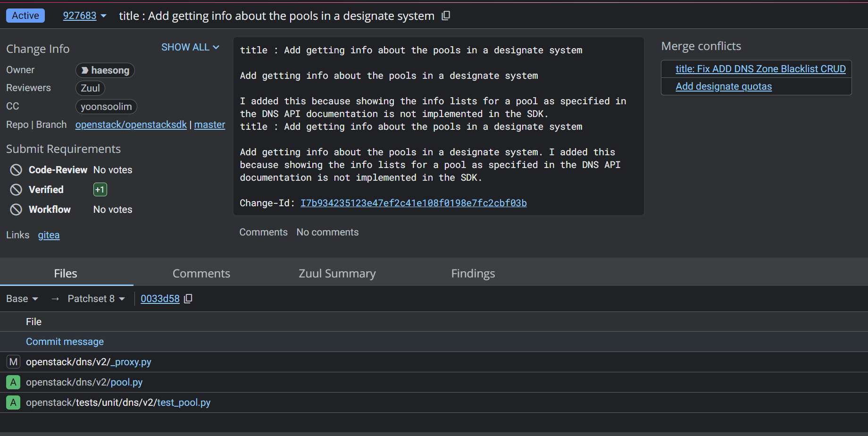Image resolution: width=868 pixels, height=436 pixels.
Task: Open the Comments tab
Action: click(x=201, y=274)
